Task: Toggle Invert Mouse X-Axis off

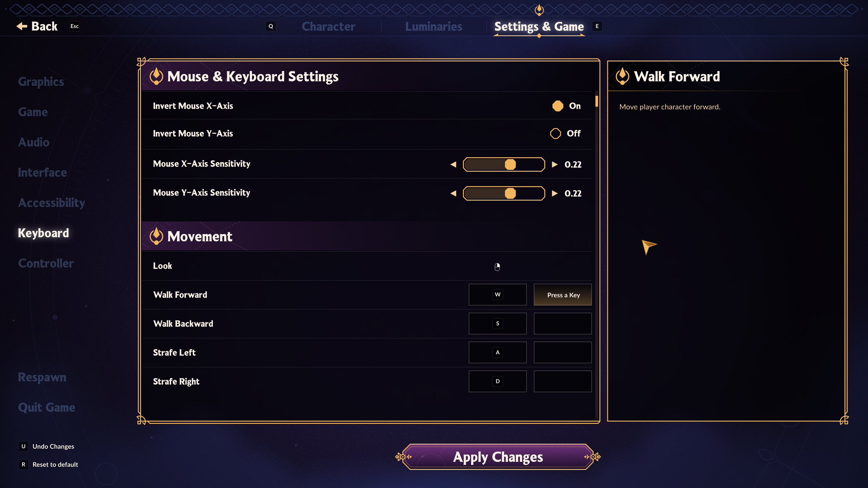Action: [x=558, y=106]
